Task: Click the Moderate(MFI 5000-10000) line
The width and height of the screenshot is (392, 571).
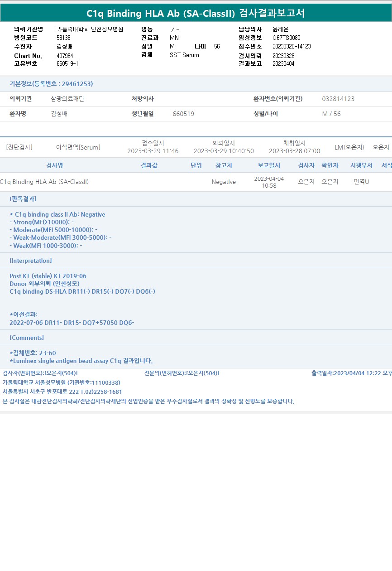Action: pos(53,230)
